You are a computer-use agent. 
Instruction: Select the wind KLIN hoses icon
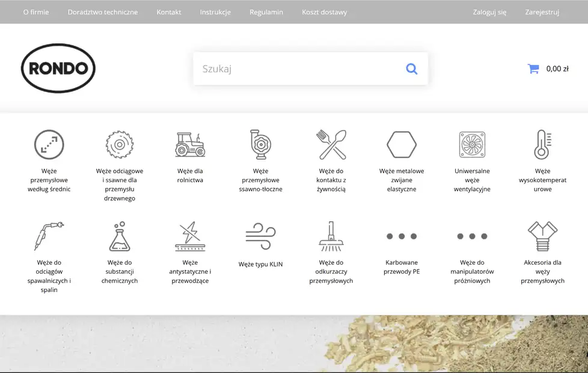(x=260, y=236)
